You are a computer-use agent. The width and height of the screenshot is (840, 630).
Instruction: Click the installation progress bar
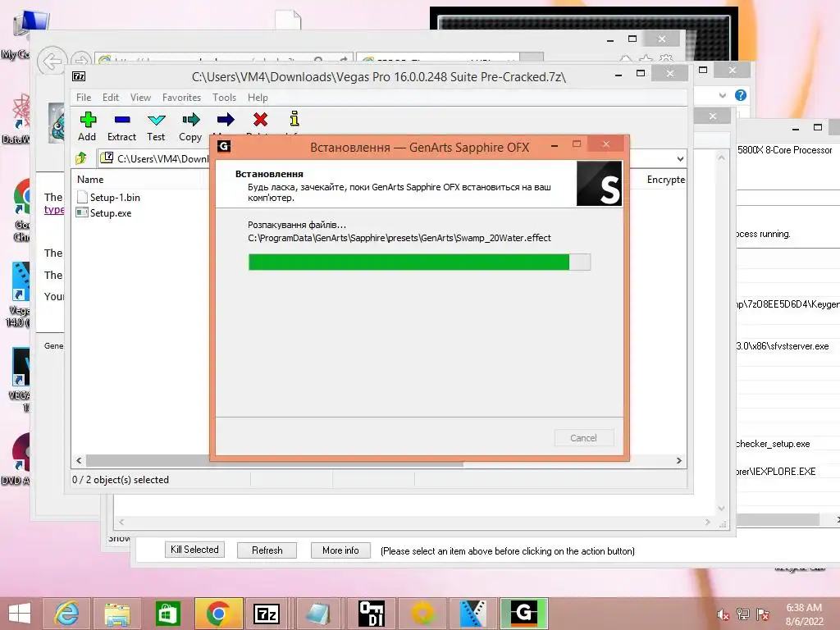419,262
